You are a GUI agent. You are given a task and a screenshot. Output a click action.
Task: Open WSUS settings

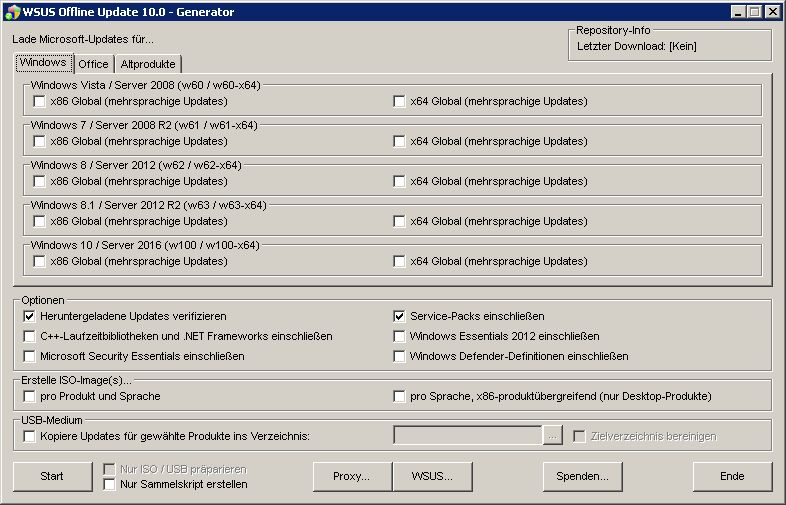point(432,476)
